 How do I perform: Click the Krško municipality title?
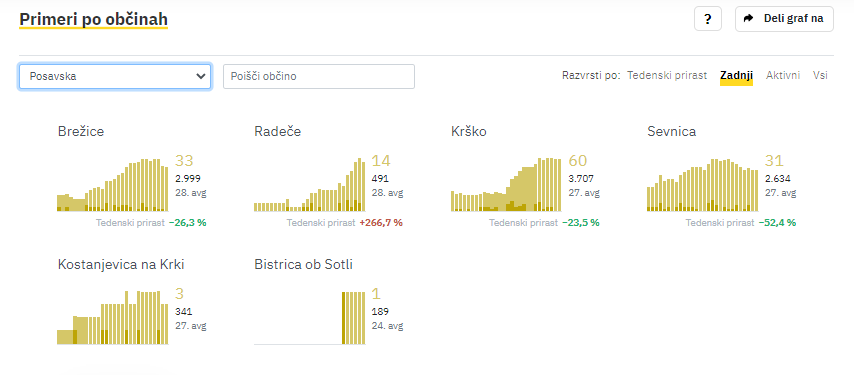pos(468,131)
